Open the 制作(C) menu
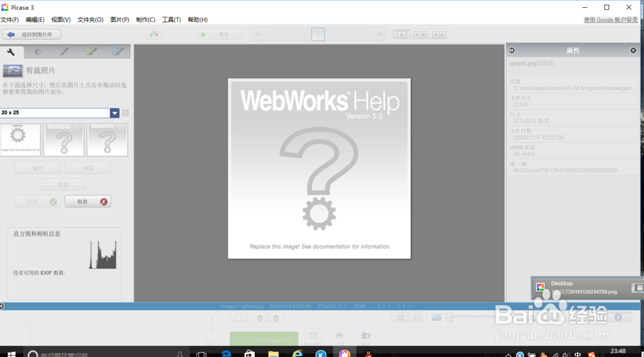The width and height of the screenshot is (644, 357). 146,20
